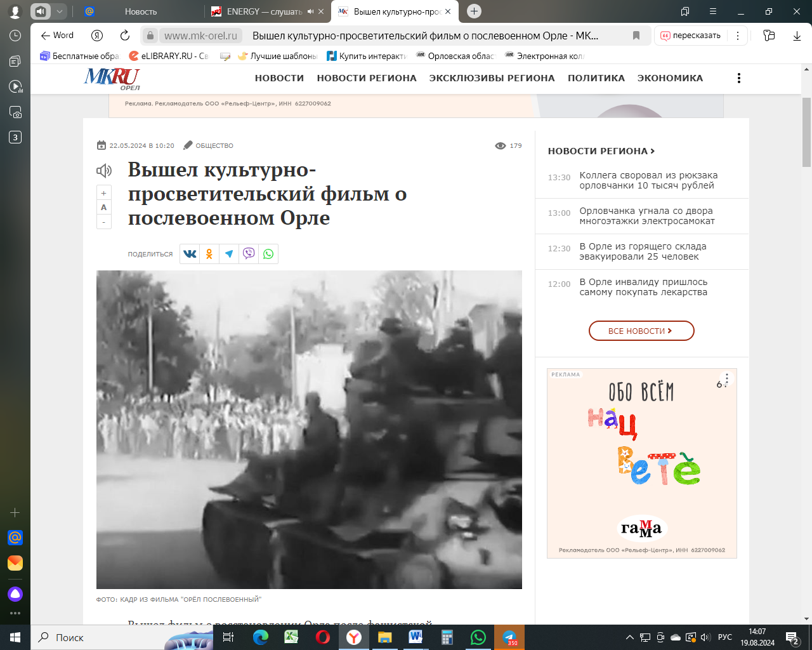812x650 pixels.
Task: Share article via Viber icon
Action: point(249,254)
